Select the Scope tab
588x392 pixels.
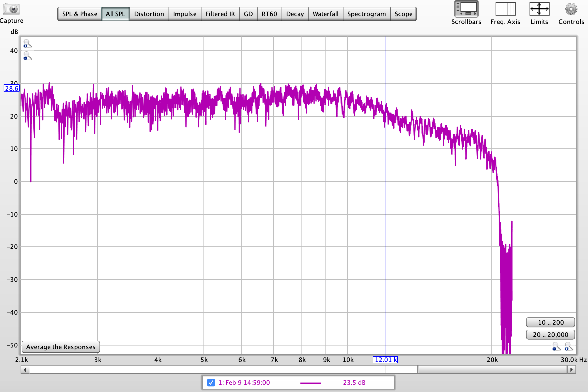click(x=404, y=14)
